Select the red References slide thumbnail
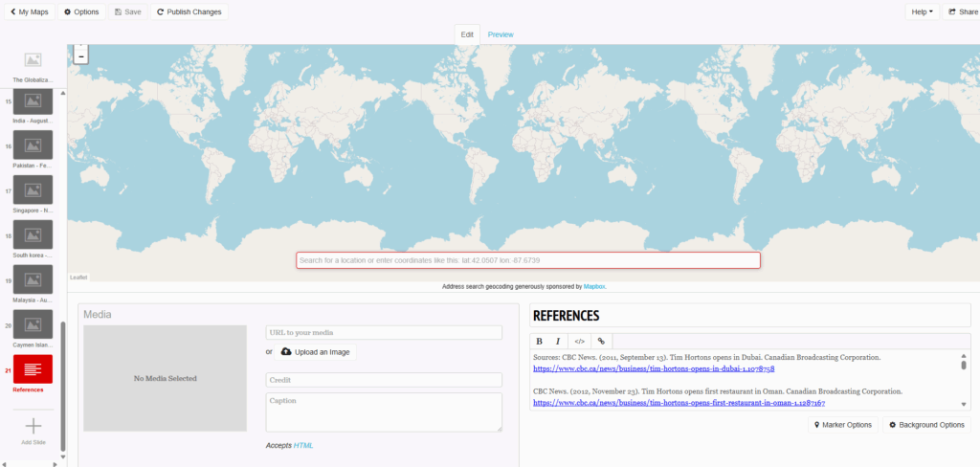 [33, 368]
